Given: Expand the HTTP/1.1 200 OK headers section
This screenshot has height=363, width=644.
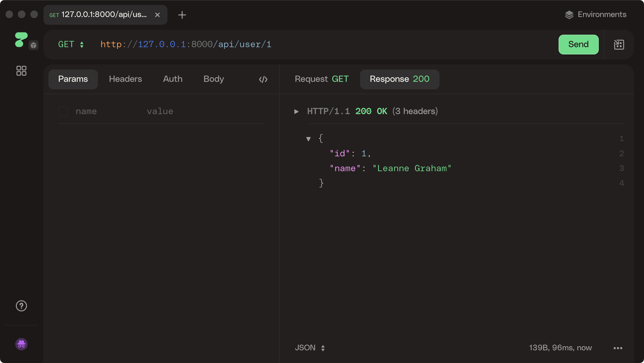Looking at the screenshot, I should point(296,112).
